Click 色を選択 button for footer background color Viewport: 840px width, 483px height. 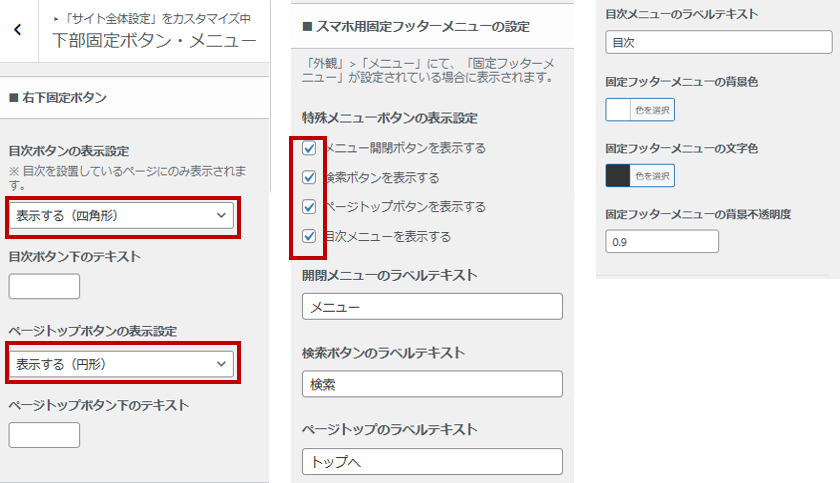click(652, 109)
